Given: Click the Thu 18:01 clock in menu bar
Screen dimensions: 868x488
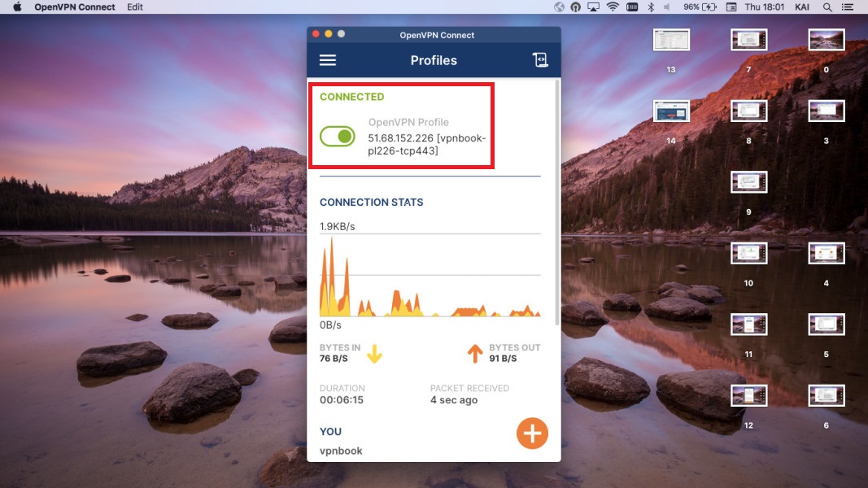Looking at the screenshot, I should point(764,7).
